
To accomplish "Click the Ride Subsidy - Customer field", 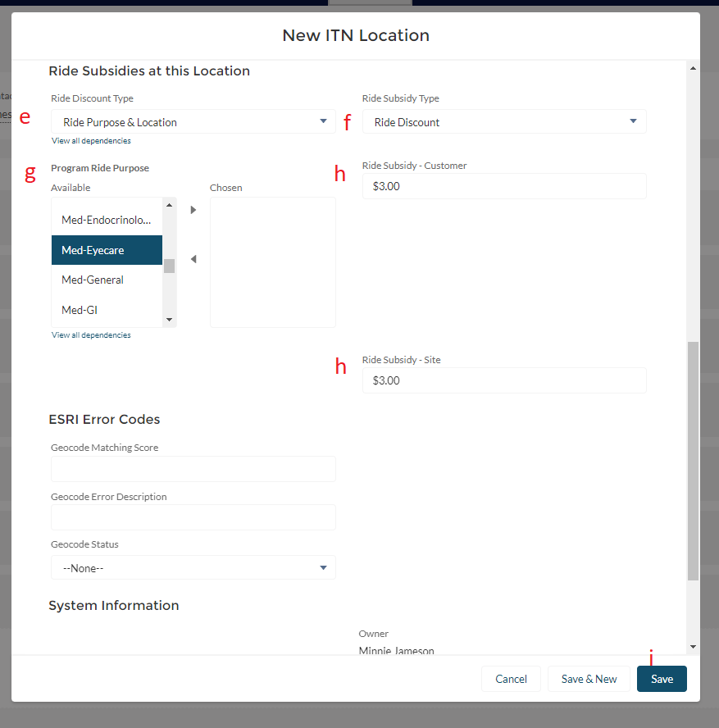I will 503,186.
